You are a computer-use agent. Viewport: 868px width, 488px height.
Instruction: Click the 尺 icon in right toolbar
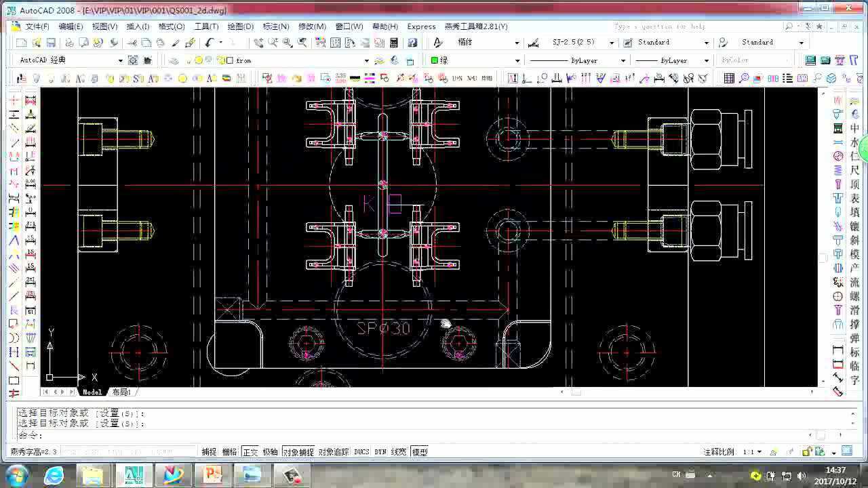coord(854,171)
